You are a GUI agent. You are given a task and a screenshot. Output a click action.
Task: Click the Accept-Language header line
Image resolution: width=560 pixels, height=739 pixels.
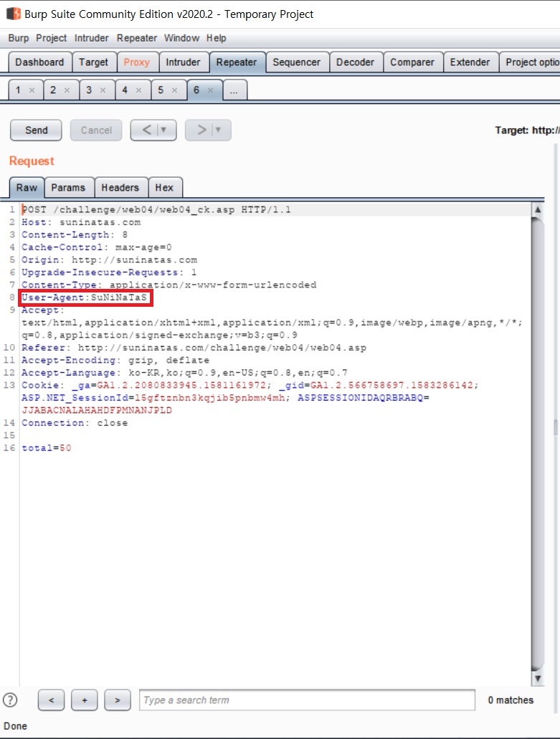(184, 372)
